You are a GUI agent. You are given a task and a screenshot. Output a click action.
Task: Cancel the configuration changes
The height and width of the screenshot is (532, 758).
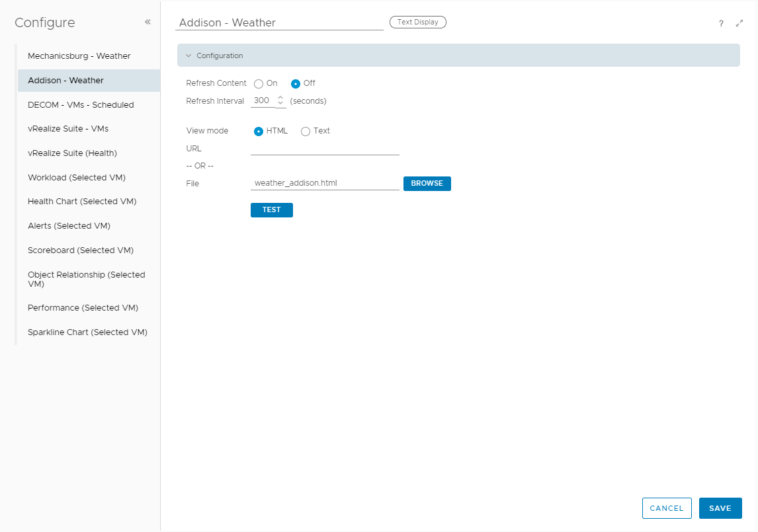[666, 508]
